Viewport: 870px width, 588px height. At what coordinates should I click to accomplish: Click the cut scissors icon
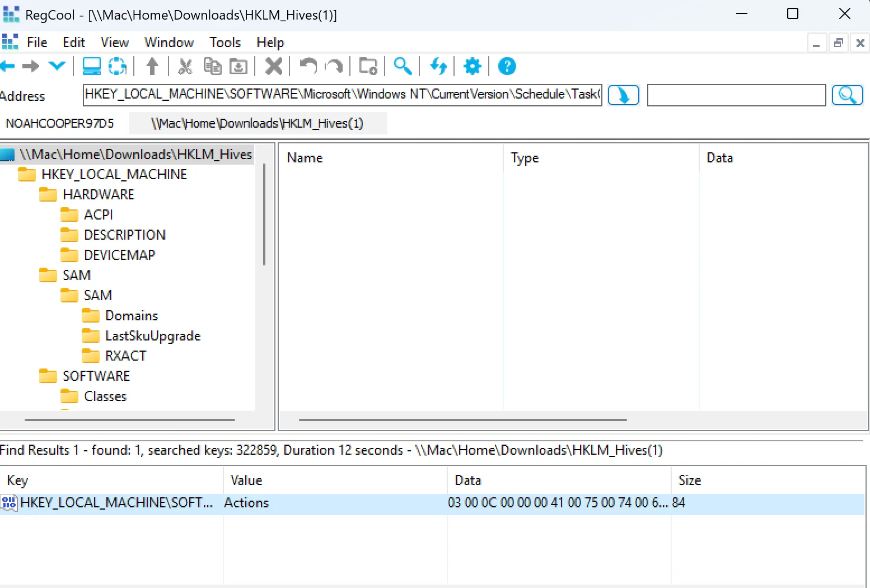coord(185,67)
